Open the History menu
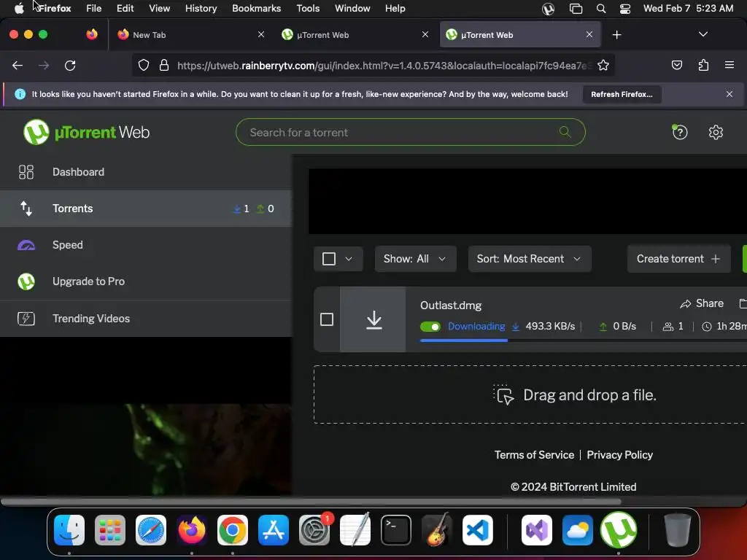Image resolution: width=747 pixels, height=560 pixels. click(201, 8)
